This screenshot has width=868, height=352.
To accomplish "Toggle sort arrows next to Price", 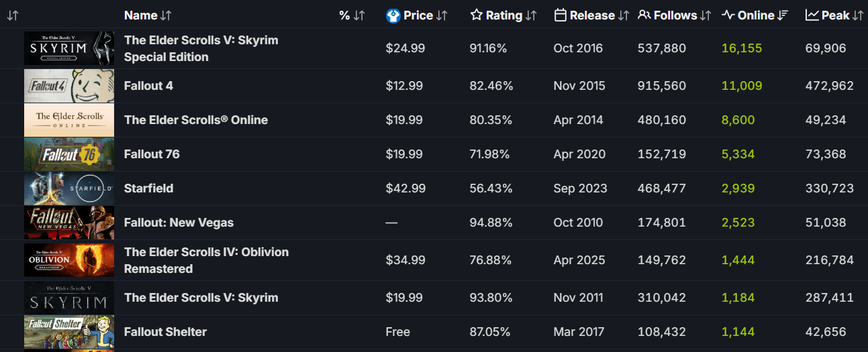I will pyautogui.click(x=442, y=15).
